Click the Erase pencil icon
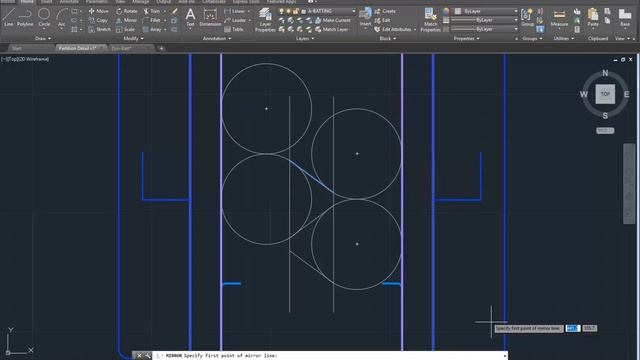The image size is (640, 360). tap(174, 11)
